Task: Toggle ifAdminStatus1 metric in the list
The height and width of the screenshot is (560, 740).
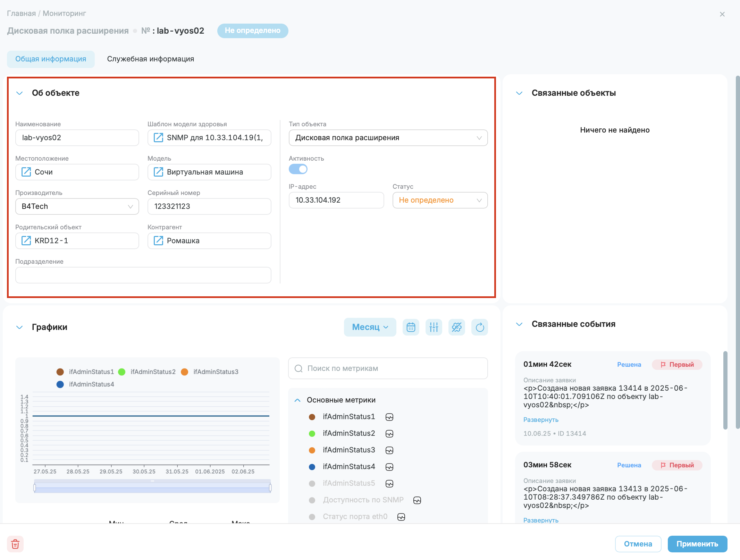Action: pos(342,417)
